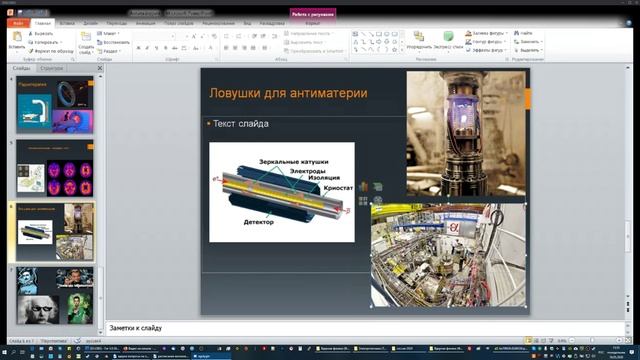Open Shape Outline (Контур фигуры) dropdown
This screenshot has height=360, width=640.
coord(486,42)
